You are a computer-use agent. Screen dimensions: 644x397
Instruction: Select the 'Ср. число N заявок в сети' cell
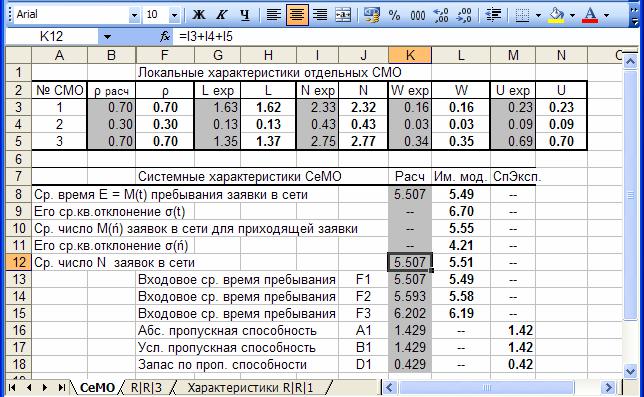(114, 262)
